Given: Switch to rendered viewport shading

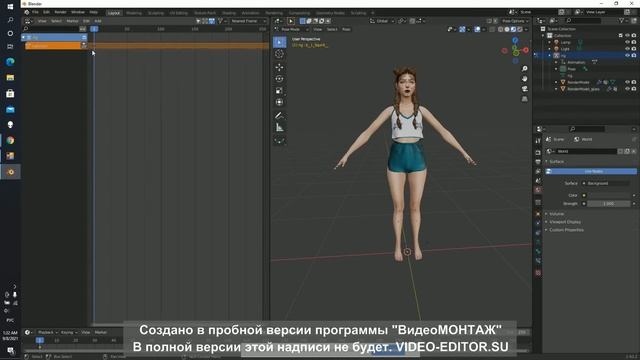Looking at the screenshot, I should [x=520, y=29].
